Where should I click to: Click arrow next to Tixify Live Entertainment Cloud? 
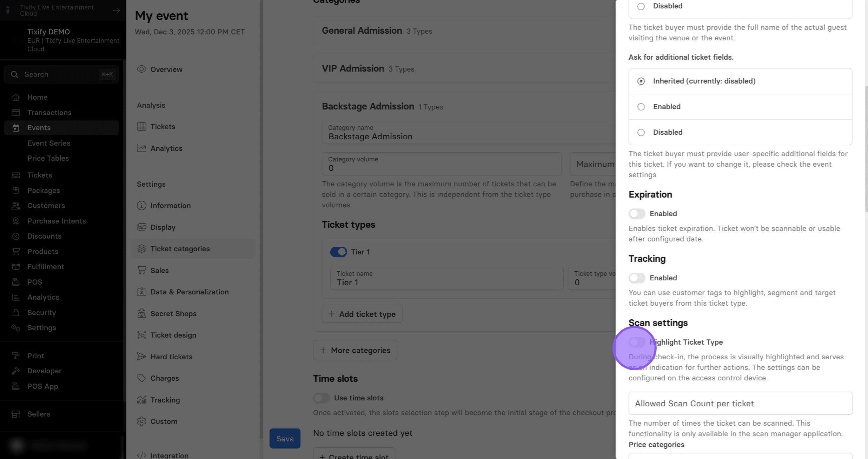116,11
